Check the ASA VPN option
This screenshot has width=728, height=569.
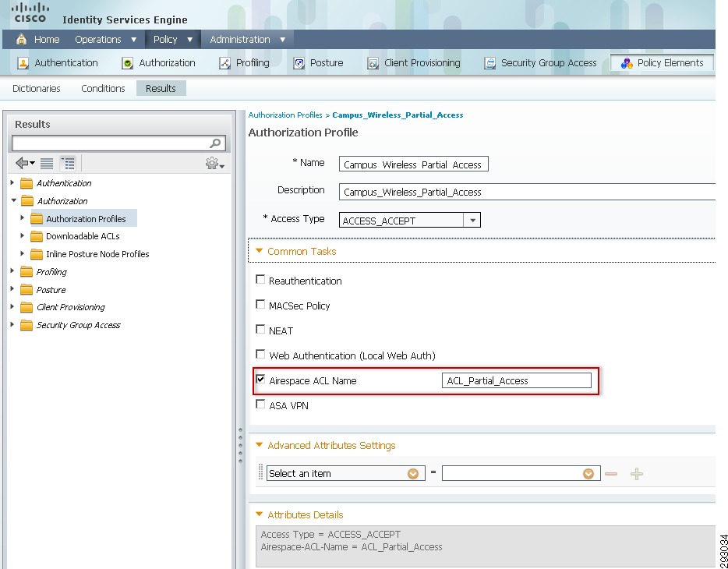click(260, 405)
